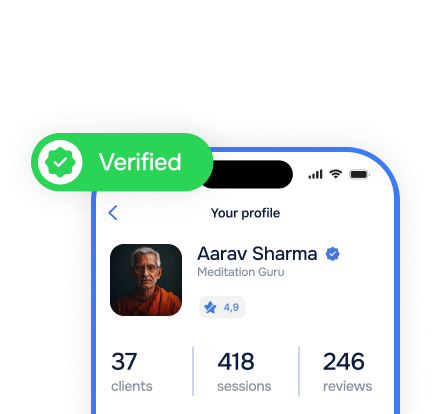Open the 246 reviews statistic

coord(347,371)
